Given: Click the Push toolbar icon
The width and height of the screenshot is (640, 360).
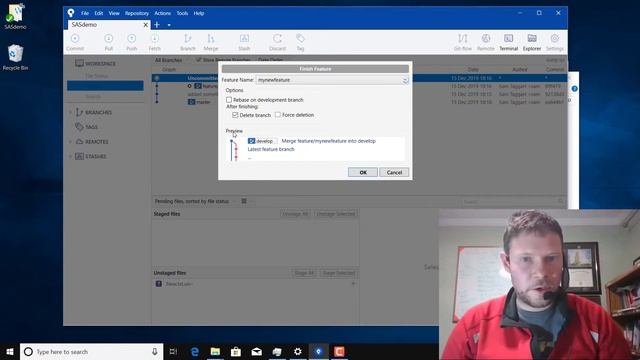Looking at the screenshot, I should (131, 42).
